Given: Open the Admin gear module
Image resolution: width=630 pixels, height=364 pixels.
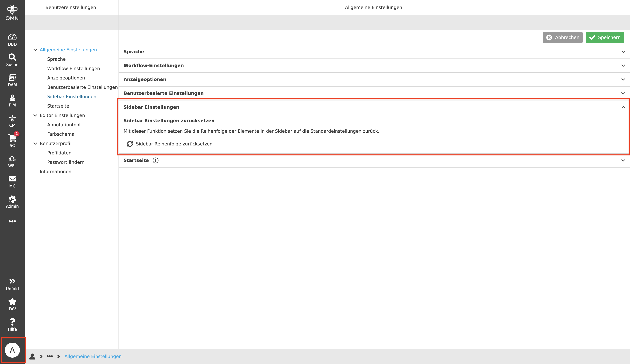Looking at the screenshot, I should pyautogui.click(x=12, y=202).
